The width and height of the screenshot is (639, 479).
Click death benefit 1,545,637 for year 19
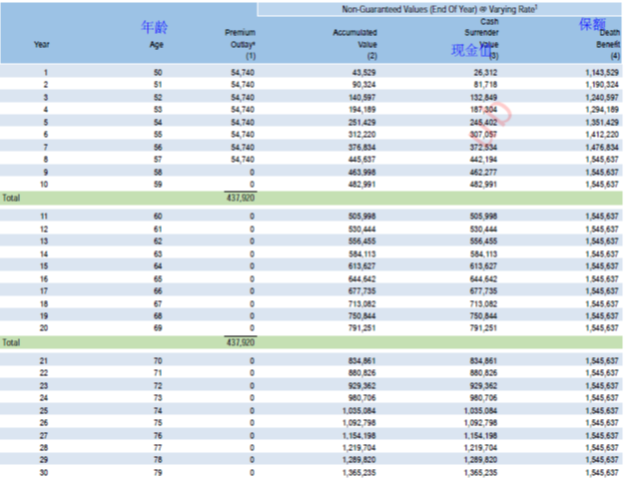pos(602,316)
